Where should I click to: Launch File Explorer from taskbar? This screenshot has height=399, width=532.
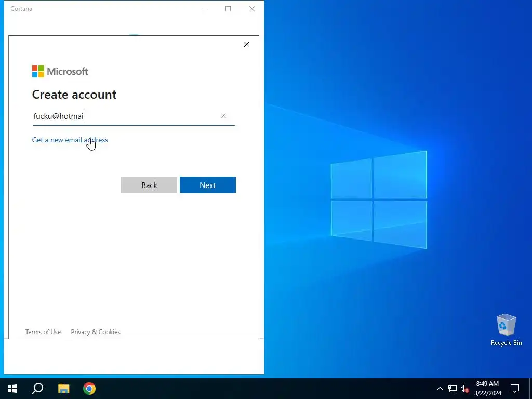(63, 389)
